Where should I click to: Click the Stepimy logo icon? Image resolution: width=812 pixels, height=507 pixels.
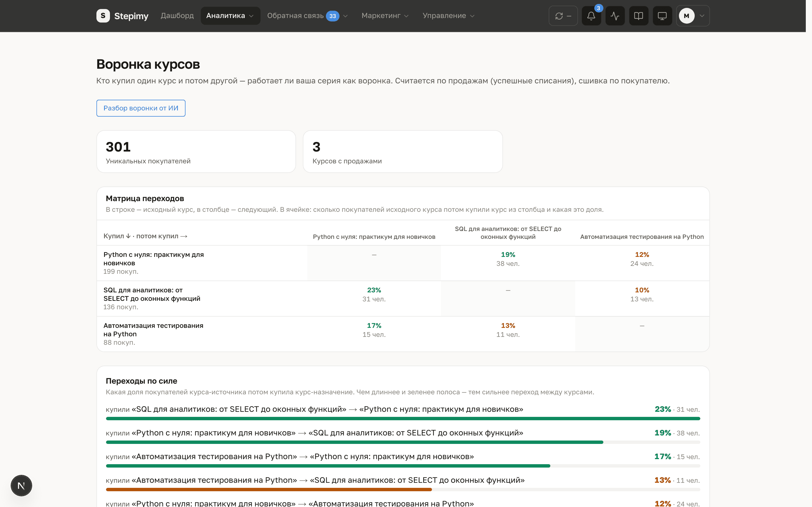103,16
